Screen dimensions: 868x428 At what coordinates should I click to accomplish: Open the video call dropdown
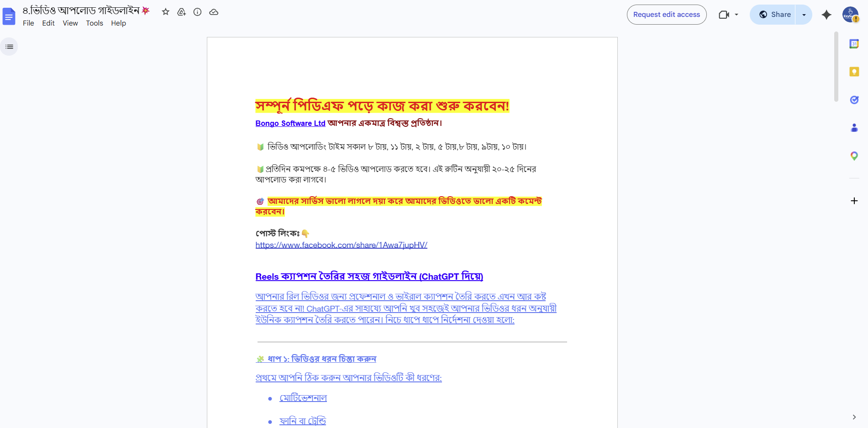729,15
